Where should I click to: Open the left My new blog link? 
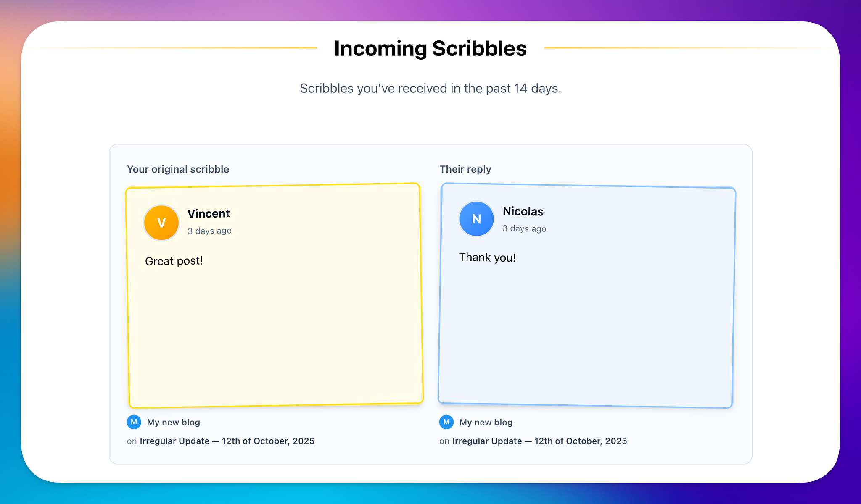point(173,422)
